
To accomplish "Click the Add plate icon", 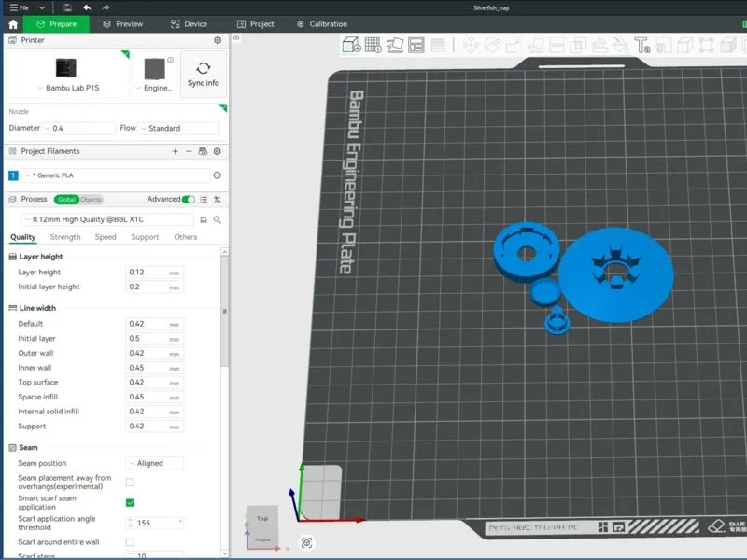I will 373,45.
